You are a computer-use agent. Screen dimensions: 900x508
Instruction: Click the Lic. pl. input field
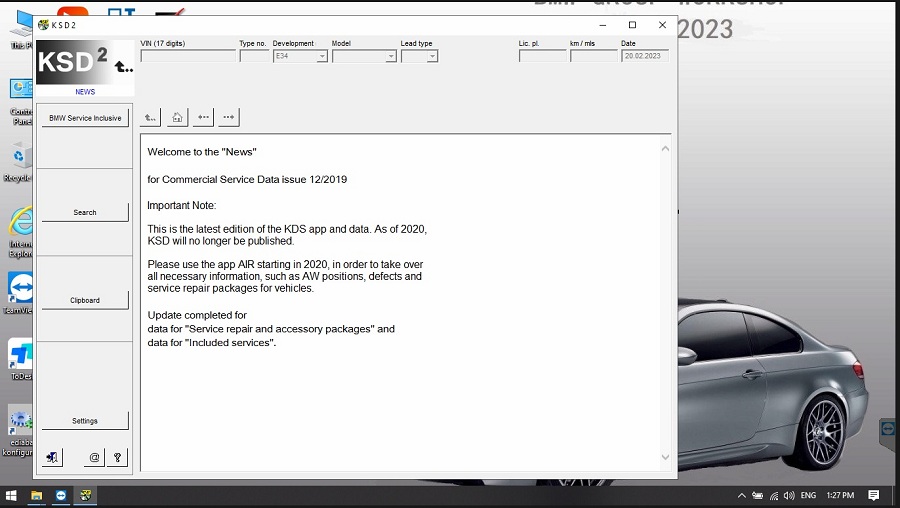point(542,56)
